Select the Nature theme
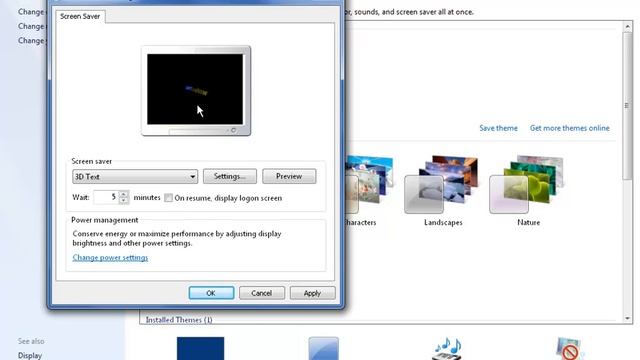Viewport: 640px width, 360px height. pos(528,190)
